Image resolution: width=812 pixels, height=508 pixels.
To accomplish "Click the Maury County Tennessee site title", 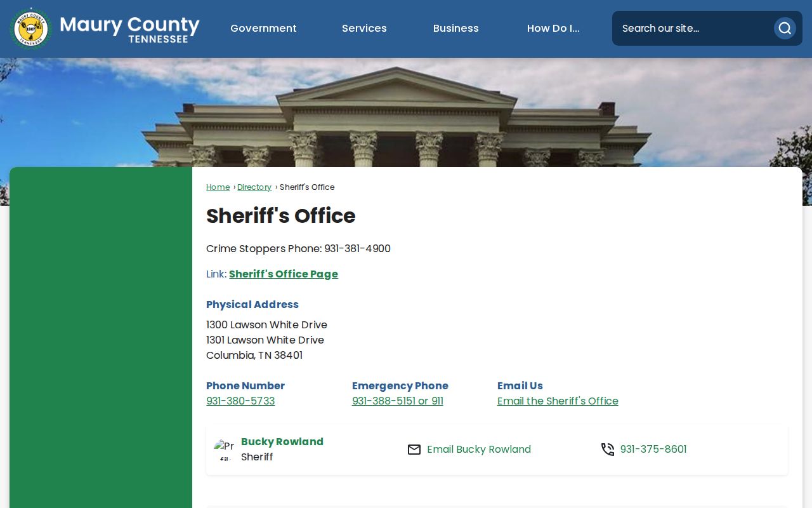I will tap(129, 29).
